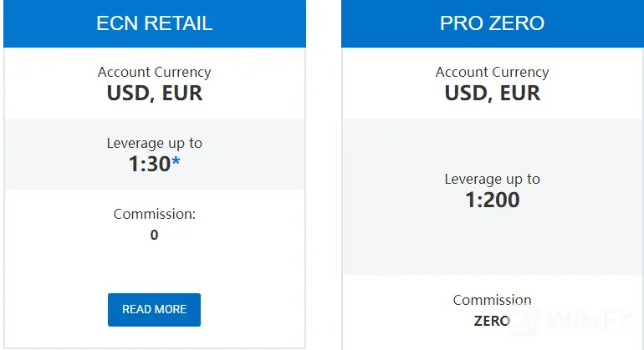Viewport: 644px width, 350px height.
Task: Click USD, EUR under PRO ZERO
Action: pyautogui.click(x=492, y=93)
